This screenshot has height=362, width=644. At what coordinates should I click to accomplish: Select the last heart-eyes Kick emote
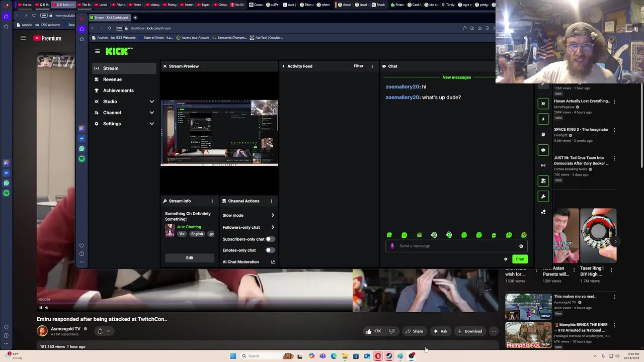click(x=524, y=235)
